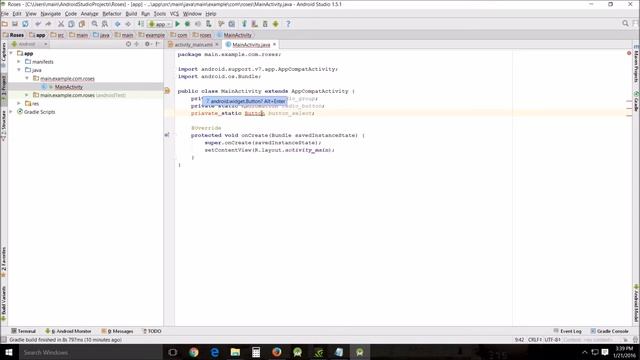Viewport: 640px width, 360px height.
Task: Open the Refactor menu
Action: 112,13
